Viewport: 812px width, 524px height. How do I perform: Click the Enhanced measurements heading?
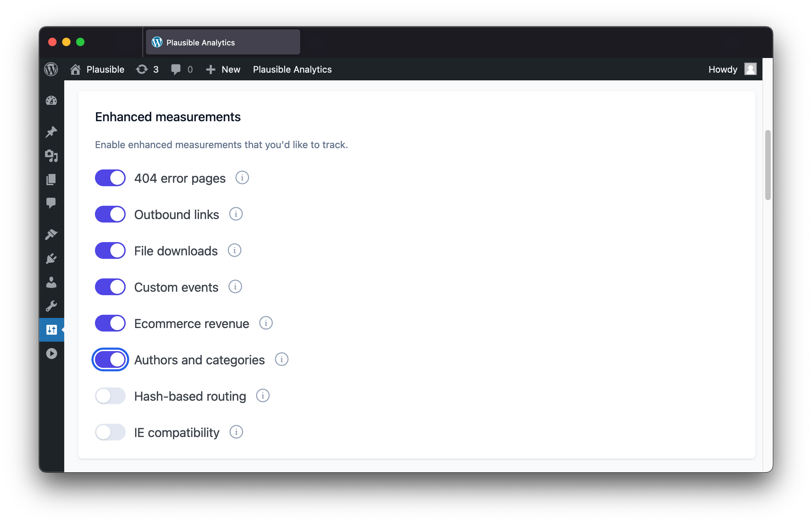(x=168, y=117)
